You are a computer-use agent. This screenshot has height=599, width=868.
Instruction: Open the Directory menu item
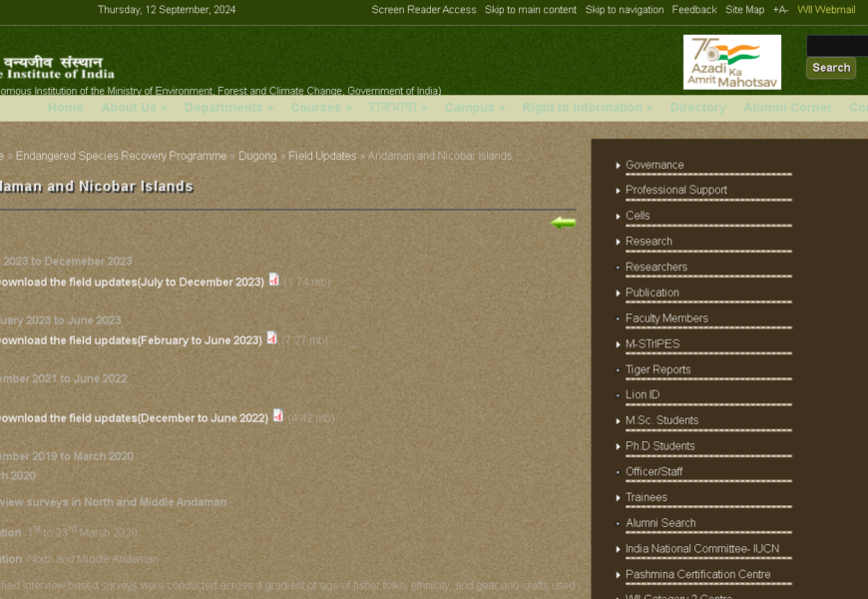[697, 108]
